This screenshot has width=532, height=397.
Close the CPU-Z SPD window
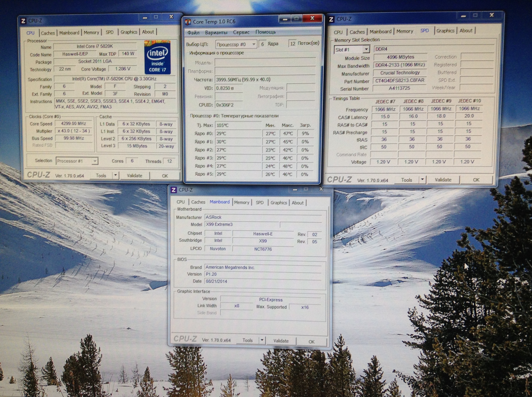pyautogui.click(x=492, y=15)
